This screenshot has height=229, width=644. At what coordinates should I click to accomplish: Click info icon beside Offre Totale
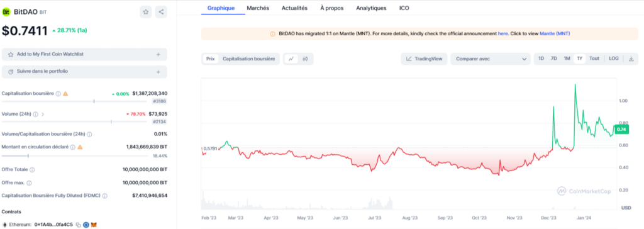click(33, 169)
